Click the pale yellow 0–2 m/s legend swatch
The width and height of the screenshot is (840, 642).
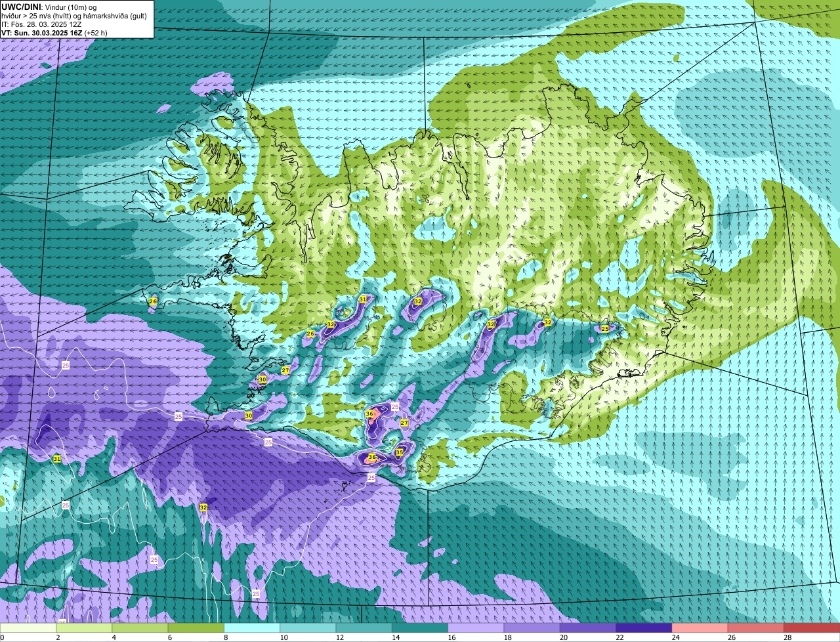28,628
